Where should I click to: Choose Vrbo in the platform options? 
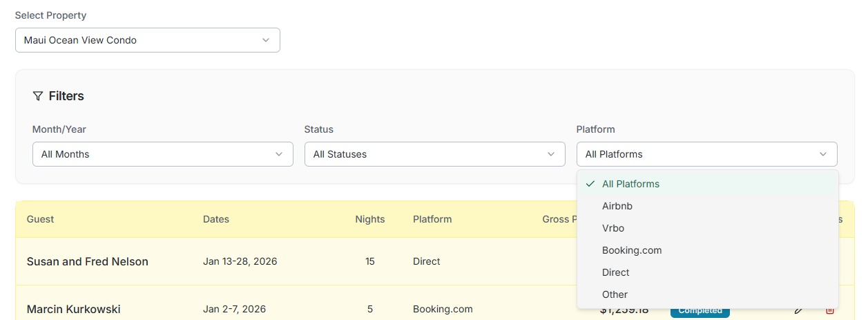coord(613,228)
